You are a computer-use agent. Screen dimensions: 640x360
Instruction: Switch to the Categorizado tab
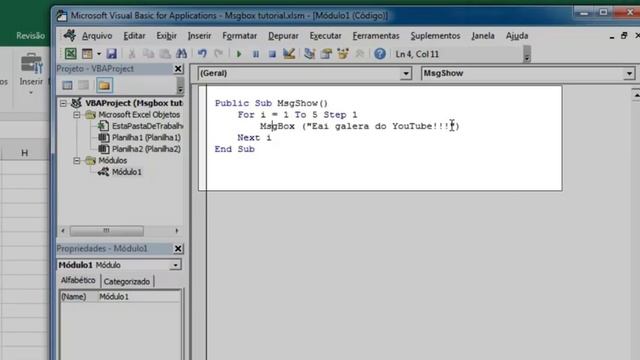pyautogui.click(x=127, y=281)
